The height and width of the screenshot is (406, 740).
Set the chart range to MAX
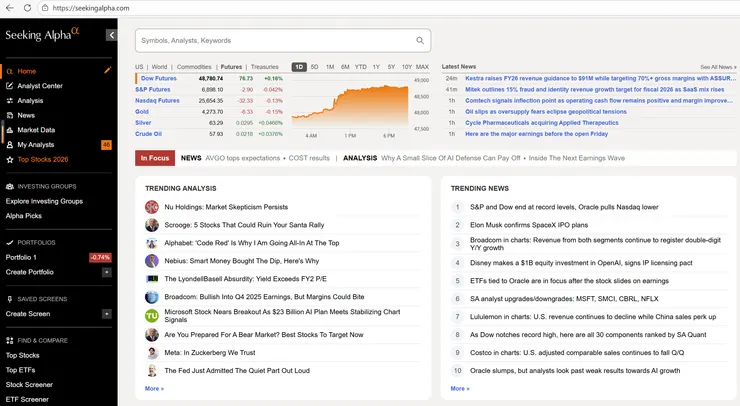click(x=422, y=67)
